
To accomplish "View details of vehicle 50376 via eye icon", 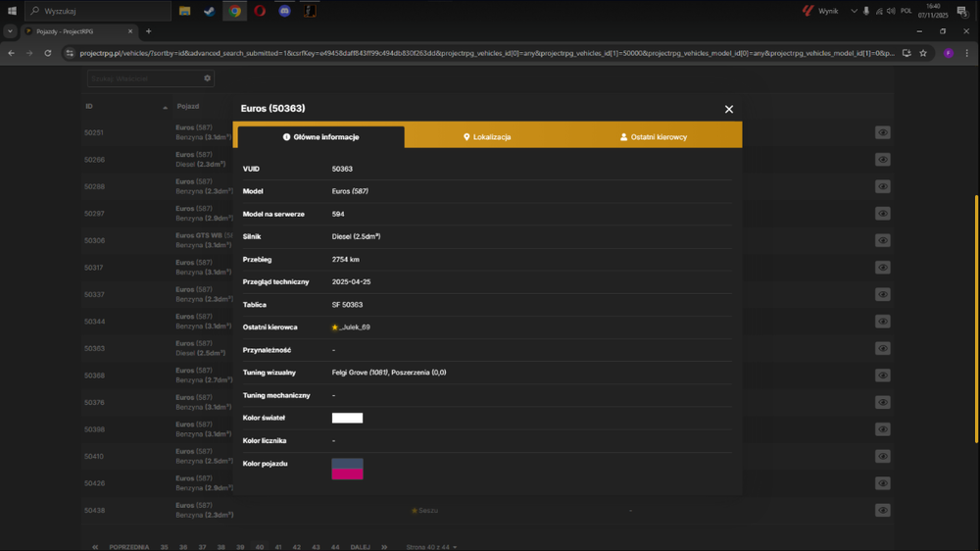I will tap(883, 402).
